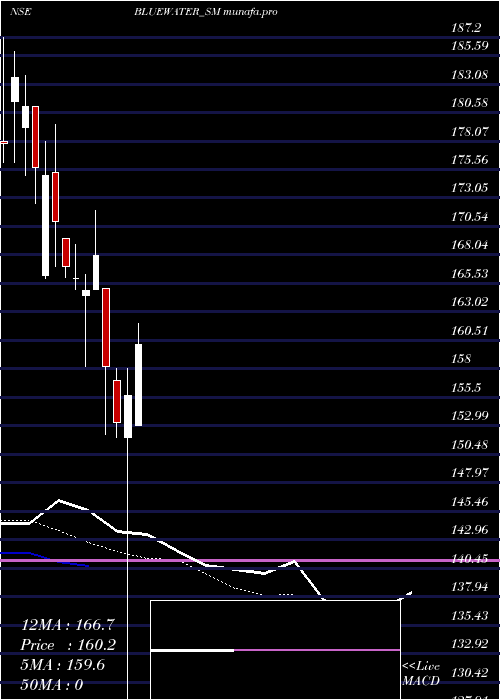Image resolution: width=500 pixels, height=700 pixels.
Task: Click the 178.07 price axis label
Action: tap(470, 131)
